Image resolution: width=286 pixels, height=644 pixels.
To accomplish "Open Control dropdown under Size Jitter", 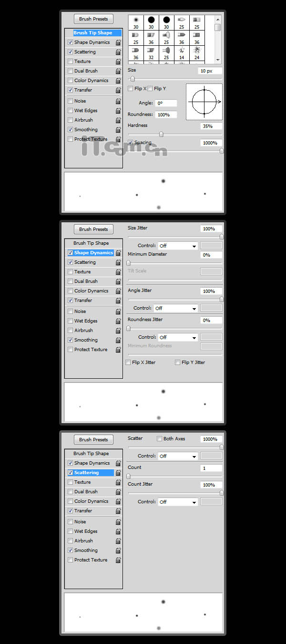I will 177,246.
